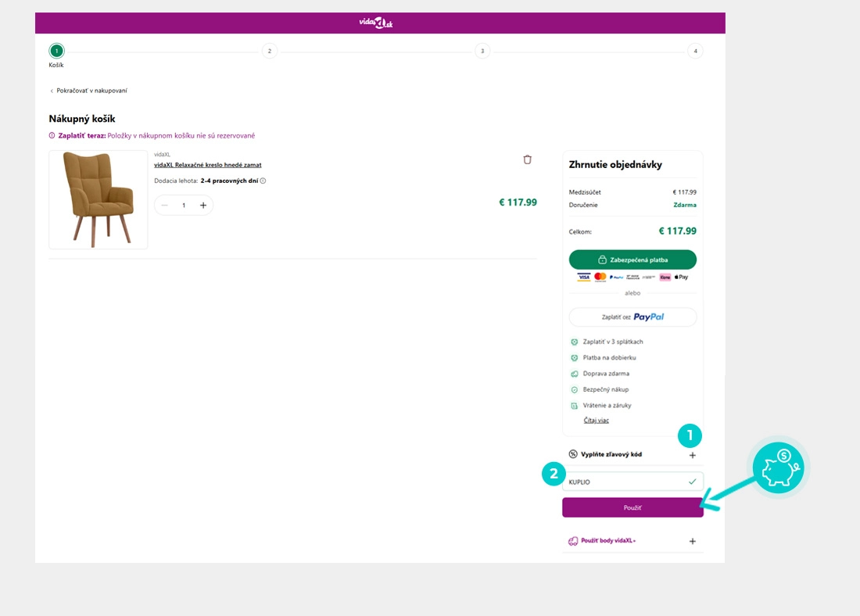
Task: Click the Zaplatiť v 3 splátkach text
Action: point(613,342)
